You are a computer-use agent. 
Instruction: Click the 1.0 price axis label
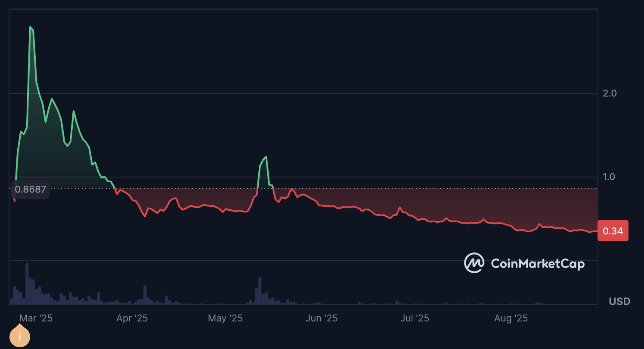[610, 177]
